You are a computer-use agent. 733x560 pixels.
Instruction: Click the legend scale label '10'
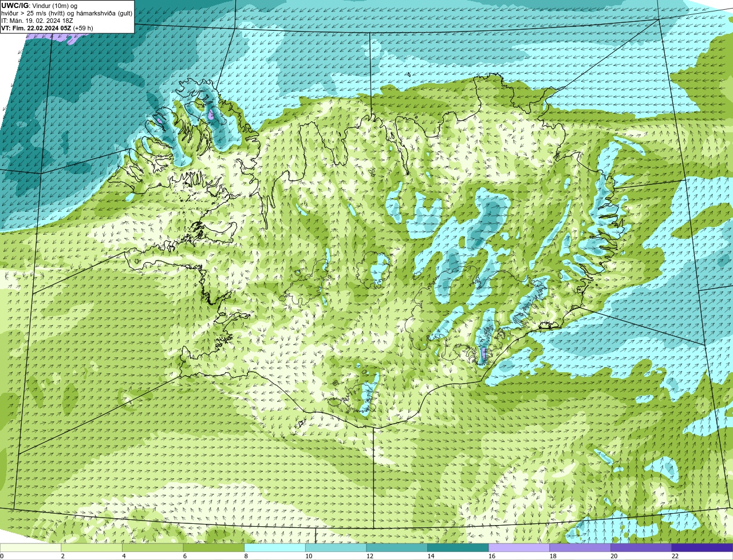308,556
